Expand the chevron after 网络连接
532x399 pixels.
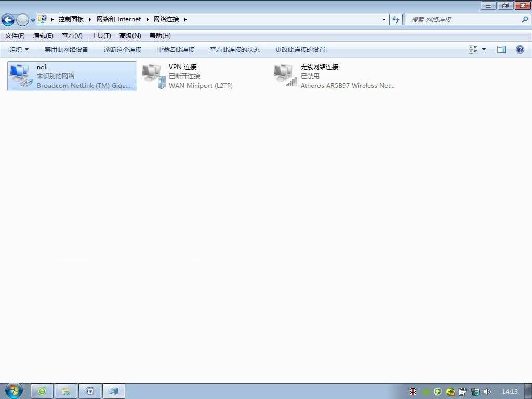coord(185,19)
